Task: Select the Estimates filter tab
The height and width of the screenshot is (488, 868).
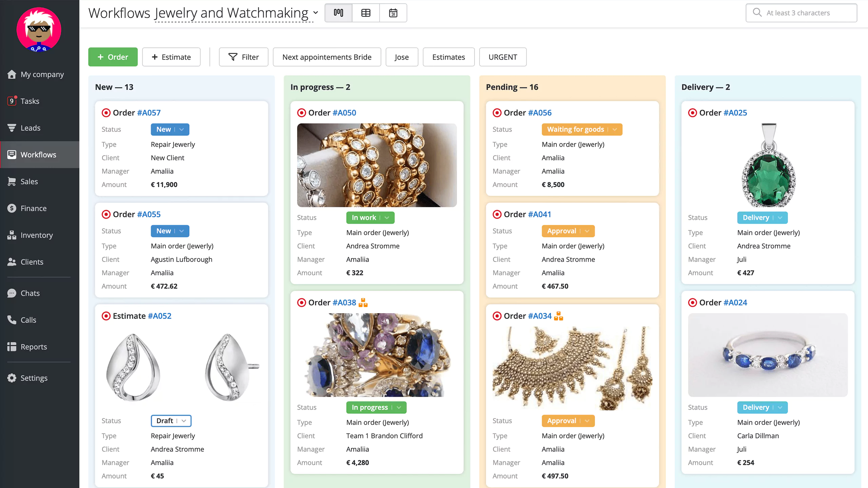Action: tap(448, 57)
